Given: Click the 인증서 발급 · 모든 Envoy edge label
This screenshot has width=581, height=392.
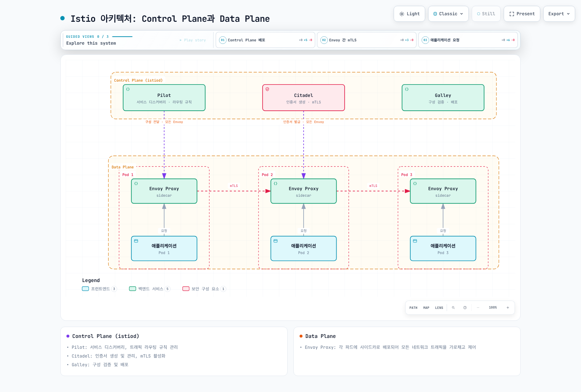Looking at the screenshot, I should pos(304,122).
